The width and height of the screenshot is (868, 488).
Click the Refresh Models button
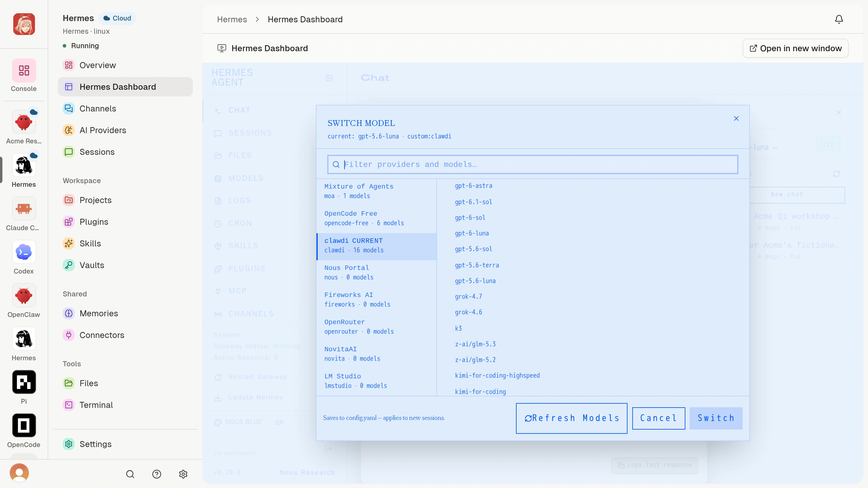pos(571,418)
